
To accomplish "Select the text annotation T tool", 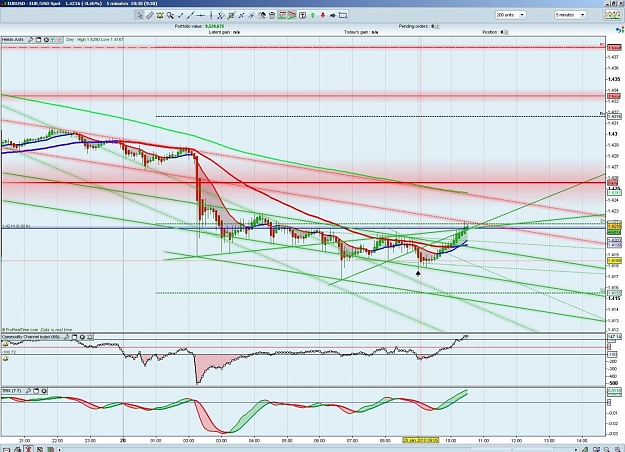I will click(303, 16).
